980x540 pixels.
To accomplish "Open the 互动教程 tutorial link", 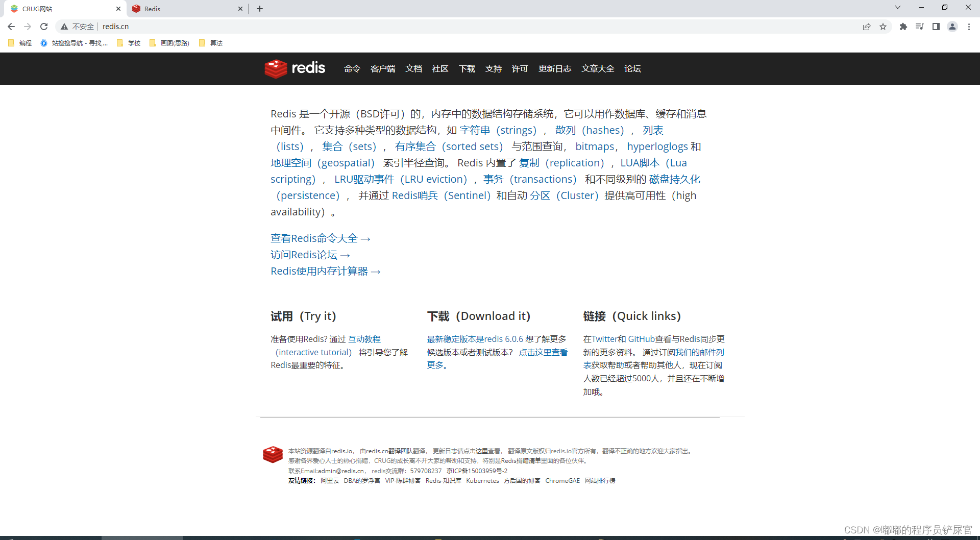I will [364, 339].
